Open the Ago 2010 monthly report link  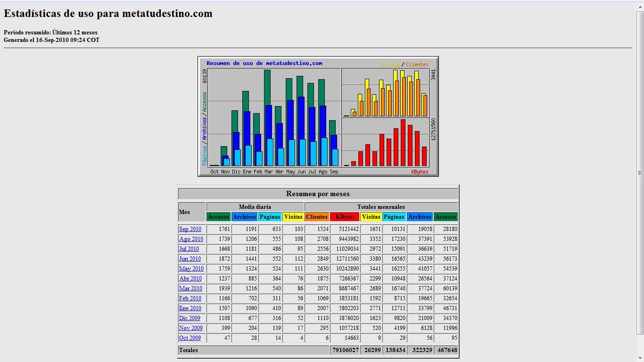point(191,239)
